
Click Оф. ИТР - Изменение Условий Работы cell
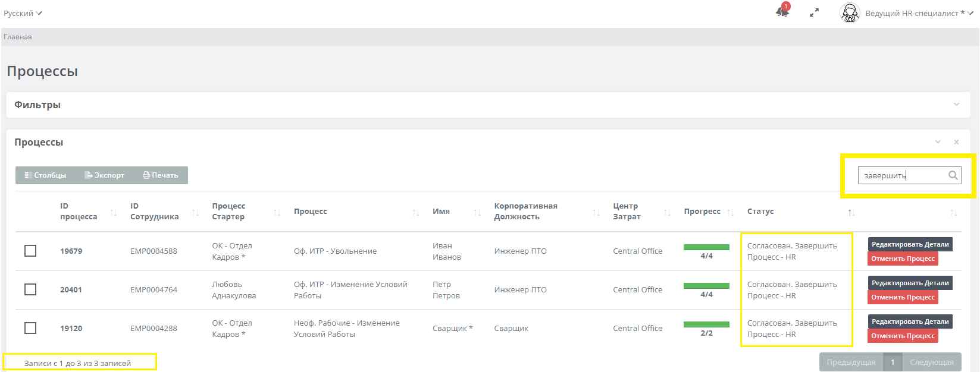(x=350, y=290)
